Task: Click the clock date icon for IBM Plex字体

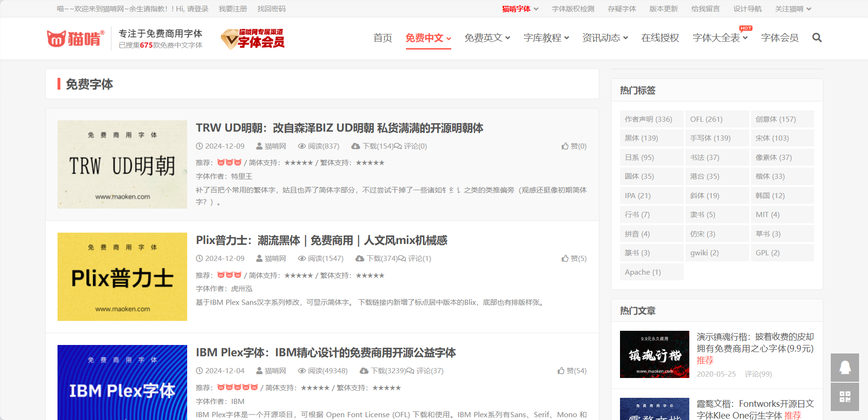Action: 199,371
